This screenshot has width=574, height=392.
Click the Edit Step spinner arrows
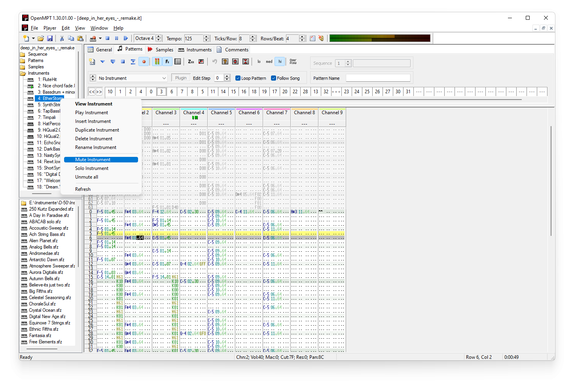pos(227,78)
